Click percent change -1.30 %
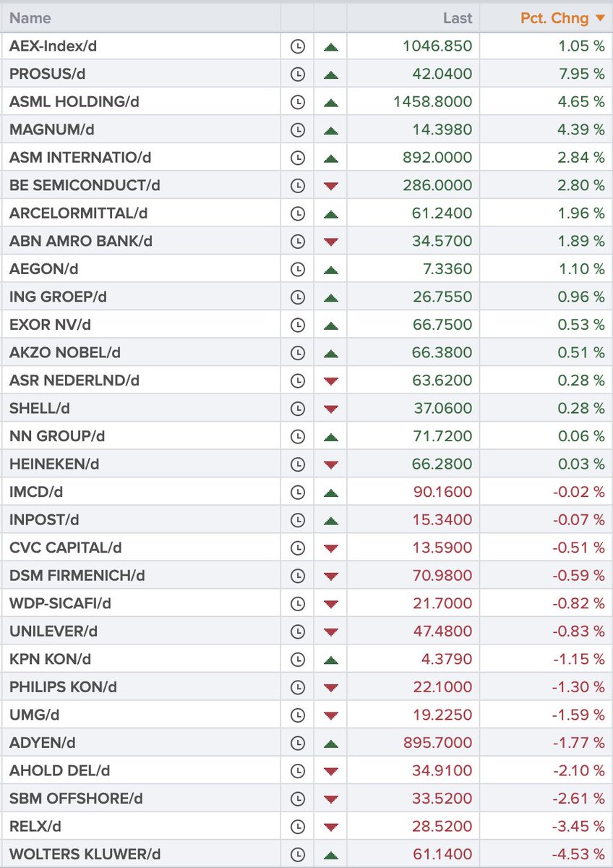Screen dimensions: 613x868 point(579,687)
